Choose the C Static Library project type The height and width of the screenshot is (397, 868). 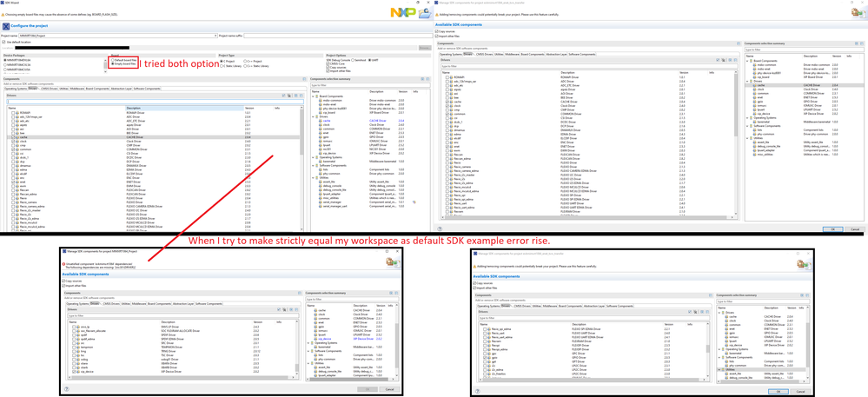222,66
